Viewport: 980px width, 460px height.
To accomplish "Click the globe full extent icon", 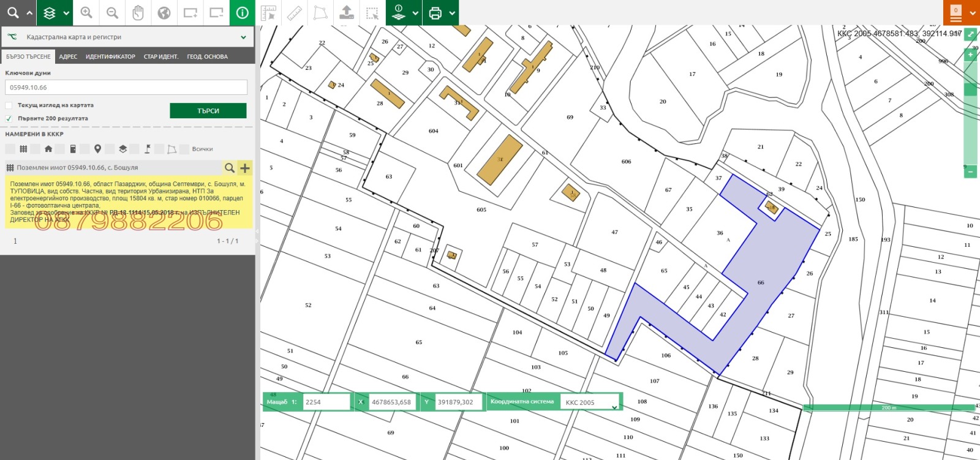I will [x=164, y=13].
